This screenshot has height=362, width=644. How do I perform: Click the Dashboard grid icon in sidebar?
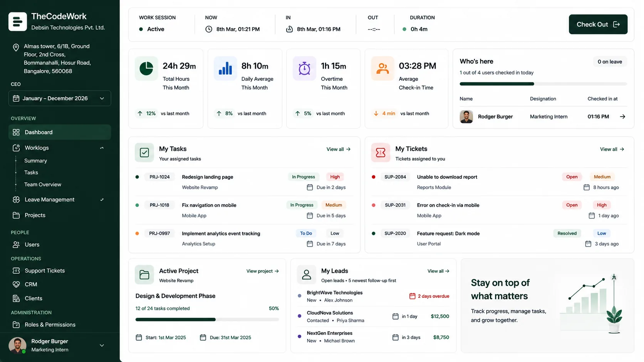tap(16, 132)
